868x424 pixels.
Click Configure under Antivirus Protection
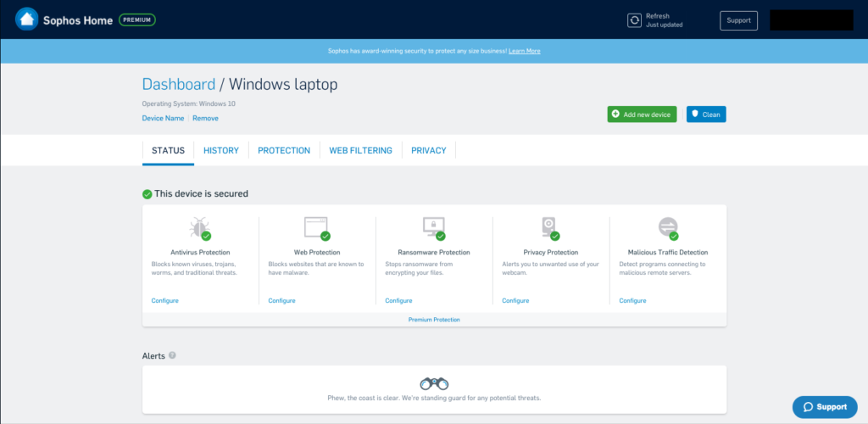pyautogui.click(x=164, y=301)
